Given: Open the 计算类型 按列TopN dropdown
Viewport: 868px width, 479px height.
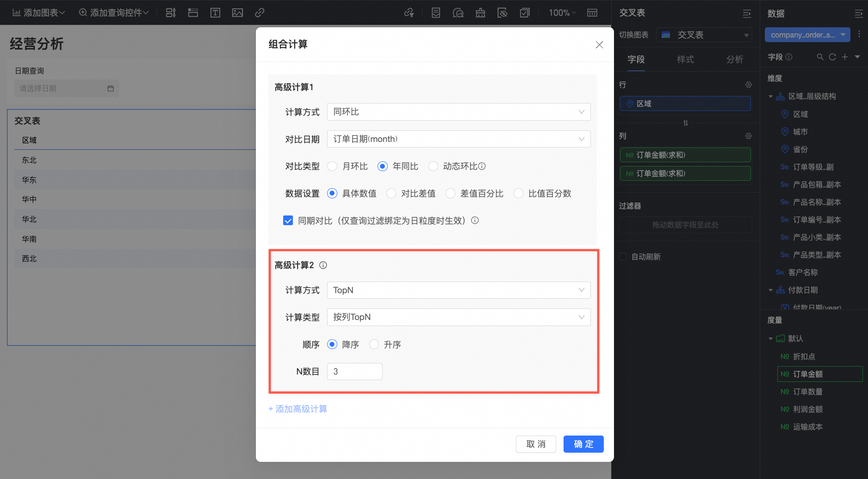Looking at the screenshot, I should click(459, 317).
